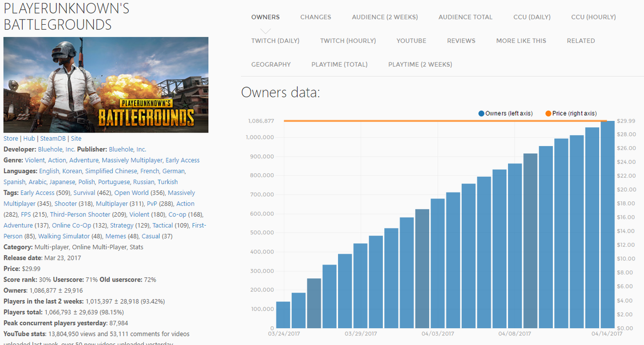This screenshot has width=644, height=345.
Task: Open the Twitch (Hourly) tab
Action: pyautogui.click(x=348, y=41)
